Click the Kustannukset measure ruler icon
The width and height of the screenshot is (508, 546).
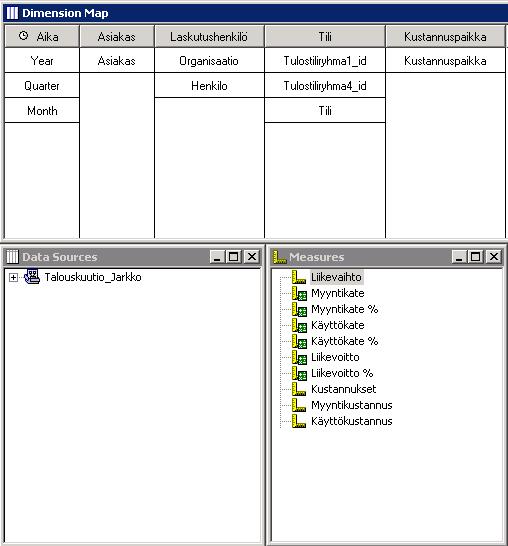click(x=299, y=389)
